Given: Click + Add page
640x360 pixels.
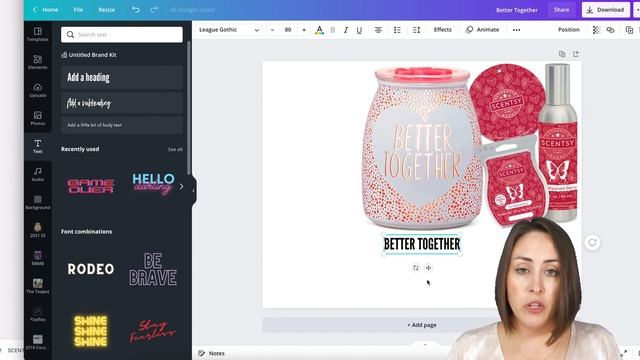Looking at the screenshot, I should pos(422,325).
